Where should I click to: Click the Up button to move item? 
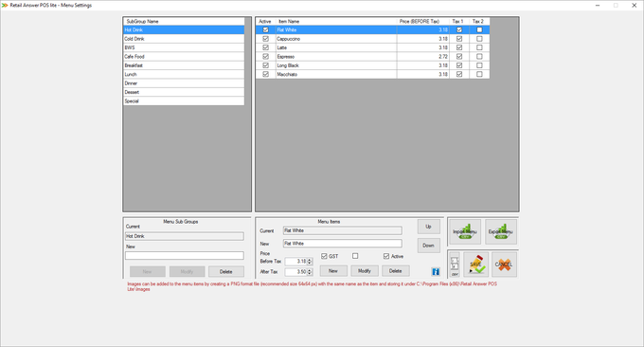[x=428, y=227]
